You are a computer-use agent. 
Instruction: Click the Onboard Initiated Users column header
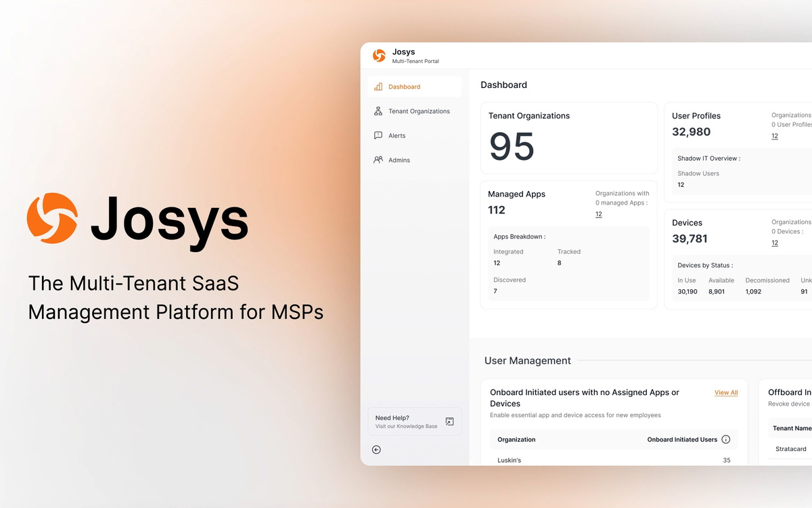pos(682,440)
